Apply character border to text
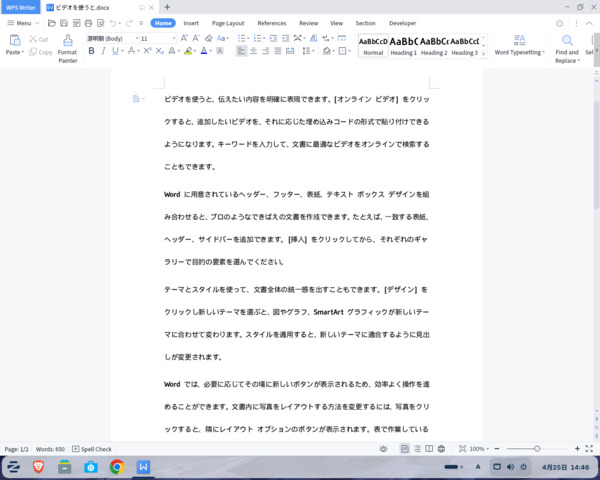This screenshot has width=600, height=480. click(x=220, y=51)
